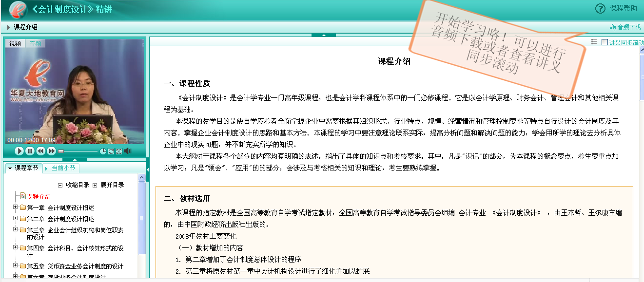644x282 pixels.
Task: Expand the 第三章 chapter folder
Action: coord(16,230)
